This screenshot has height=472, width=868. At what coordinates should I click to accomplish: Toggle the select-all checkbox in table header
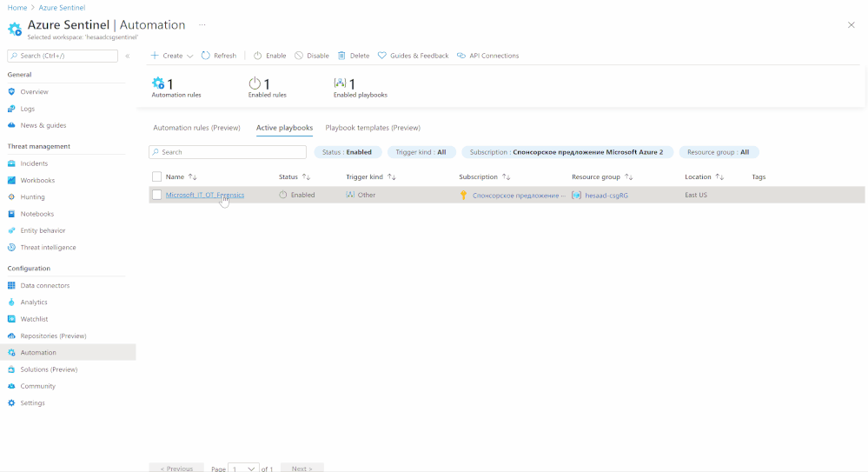pos(156,176)
